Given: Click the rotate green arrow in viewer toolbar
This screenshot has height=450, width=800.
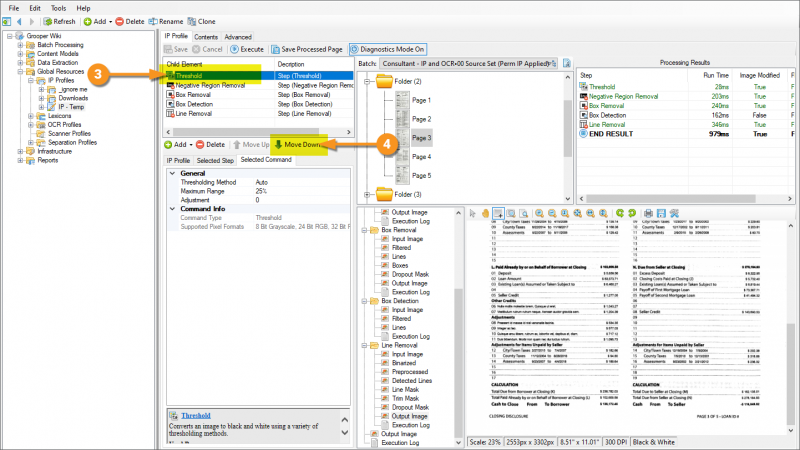Looking at the screenshot, I should pyautogui.click(x=619, y=213).
